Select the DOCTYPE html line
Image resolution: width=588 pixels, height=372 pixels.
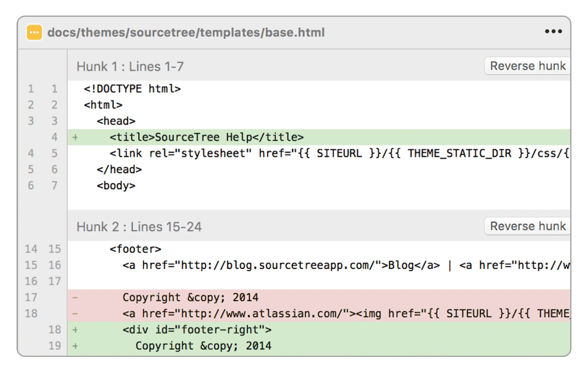pos(132,89)
